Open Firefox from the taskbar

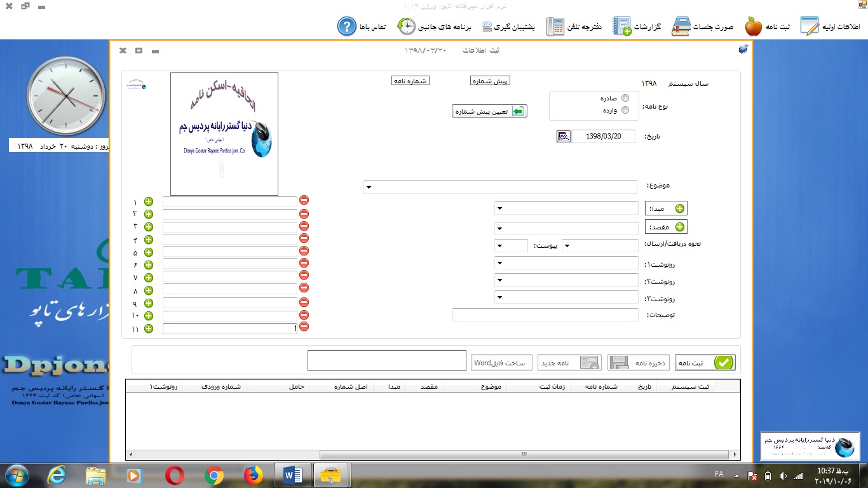(x=253, y=475)
